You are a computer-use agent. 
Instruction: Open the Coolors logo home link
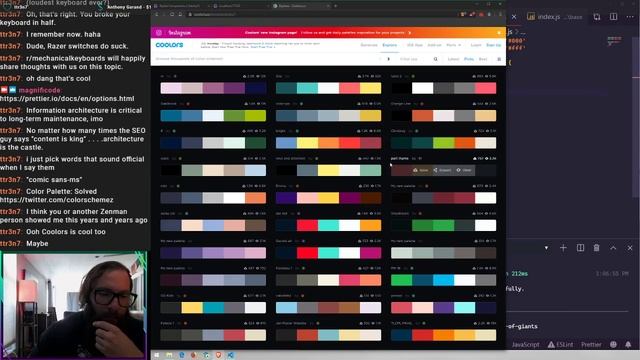169,45
